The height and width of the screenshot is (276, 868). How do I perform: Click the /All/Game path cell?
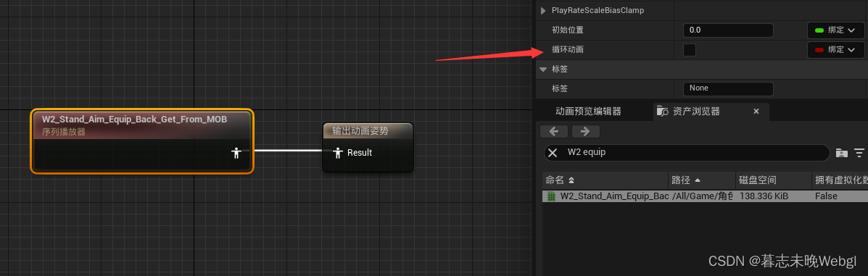click(702, 196)
